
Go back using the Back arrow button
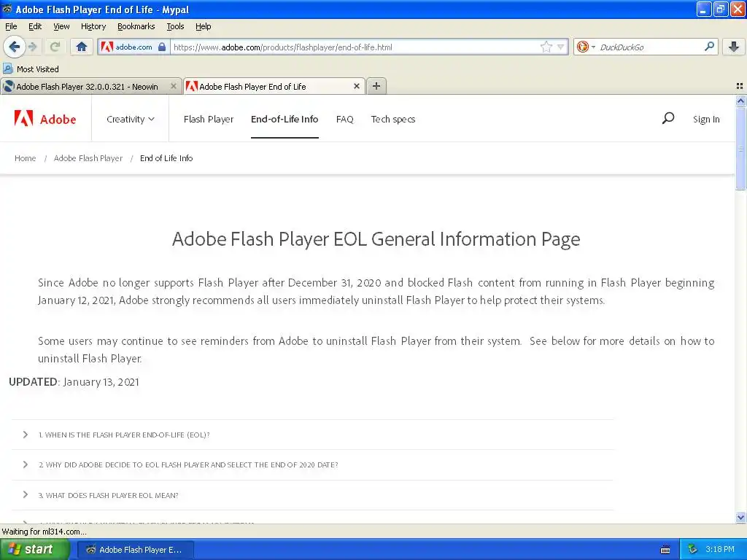point(15,47)
